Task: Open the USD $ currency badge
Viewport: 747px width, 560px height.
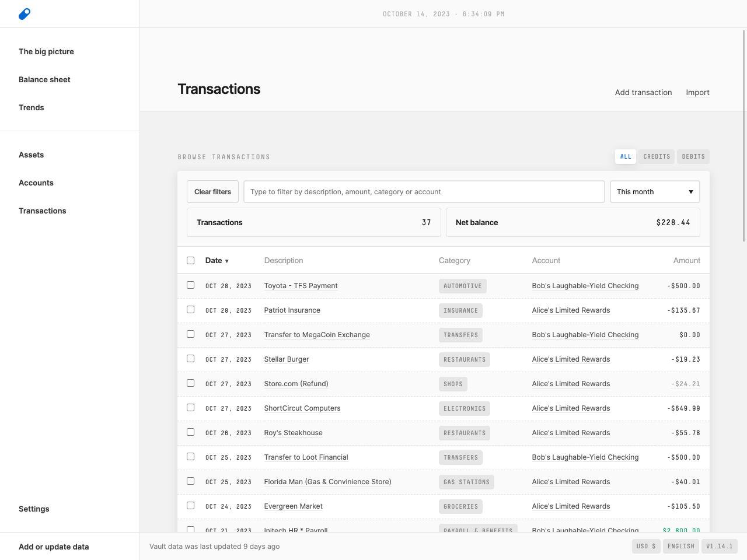Action: coord(646,547)
